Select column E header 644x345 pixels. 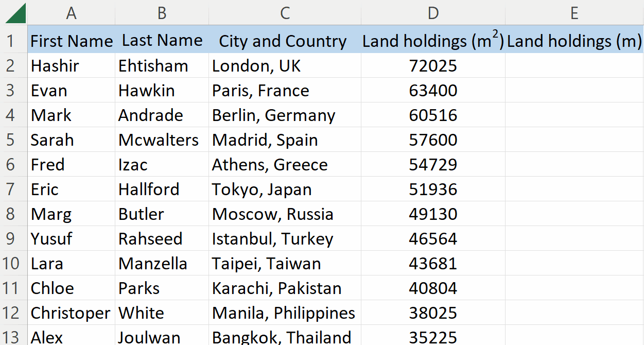coord(575,13)
